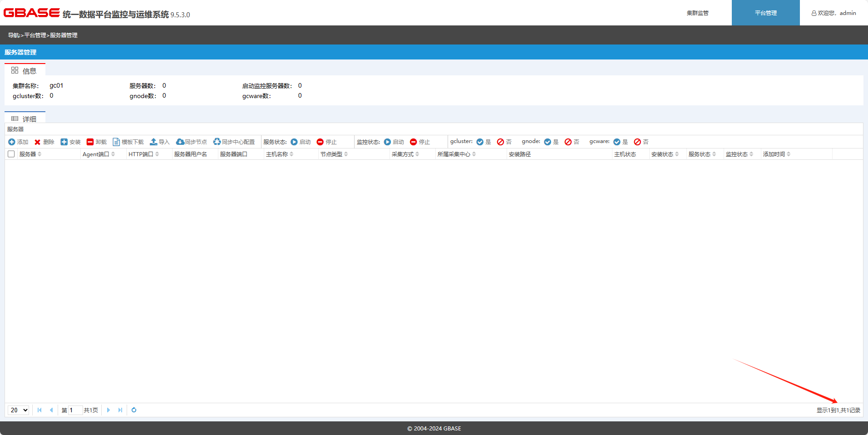868x435 pixels.
Task: Click Sync Nodes (同步节点) cloud icon
Action: click(180, 142)
